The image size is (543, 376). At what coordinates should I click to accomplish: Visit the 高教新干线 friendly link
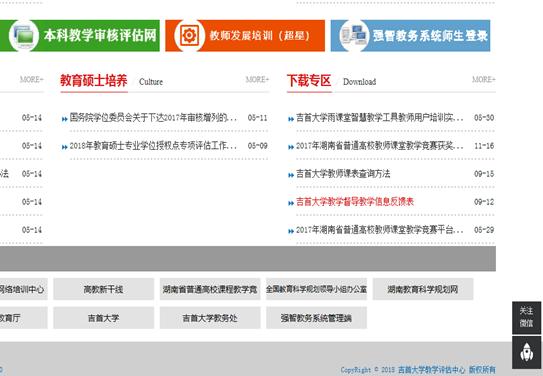tap(104, 289)
